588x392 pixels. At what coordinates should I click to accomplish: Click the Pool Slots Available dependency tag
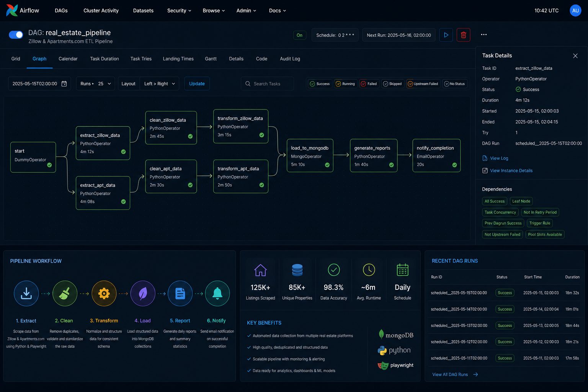click(545, 234)
